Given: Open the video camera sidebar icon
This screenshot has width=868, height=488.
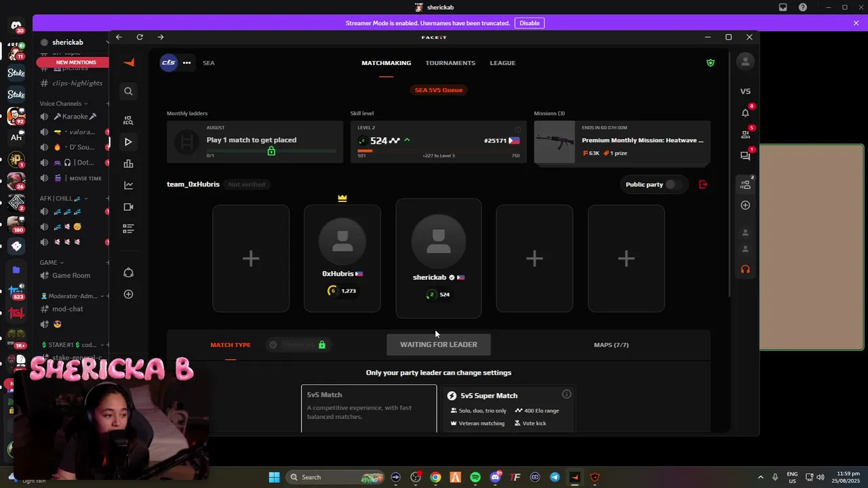Looking at the screenshot, I should point(128,207).
